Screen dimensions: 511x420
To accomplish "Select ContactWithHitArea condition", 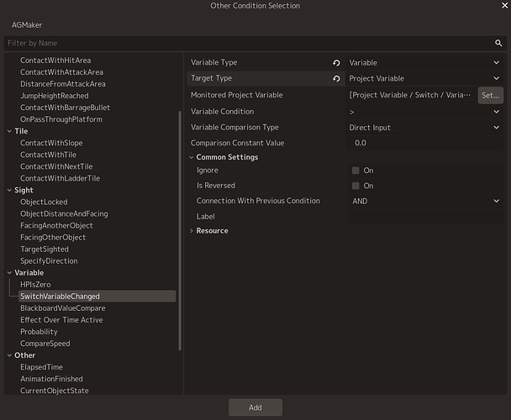I will [55, 60].
